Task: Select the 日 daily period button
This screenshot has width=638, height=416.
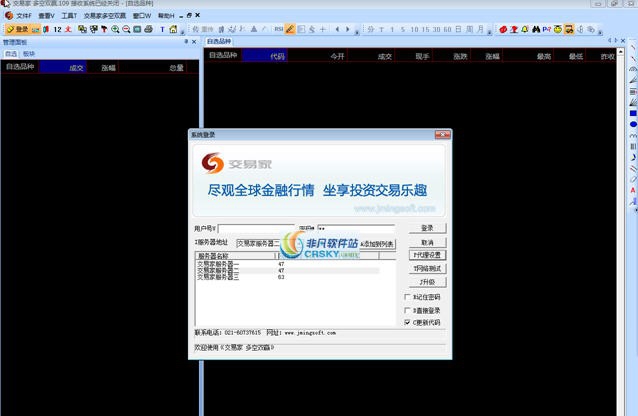Action: tap(458, 29)
